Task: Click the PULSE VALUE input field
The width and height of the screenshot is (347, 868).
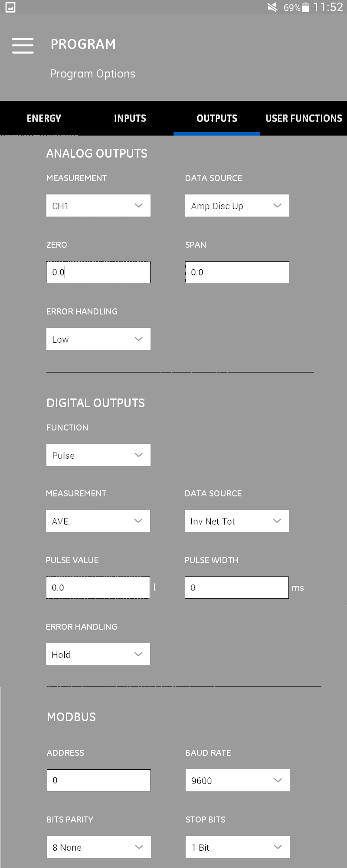Action: coord(98,588)
